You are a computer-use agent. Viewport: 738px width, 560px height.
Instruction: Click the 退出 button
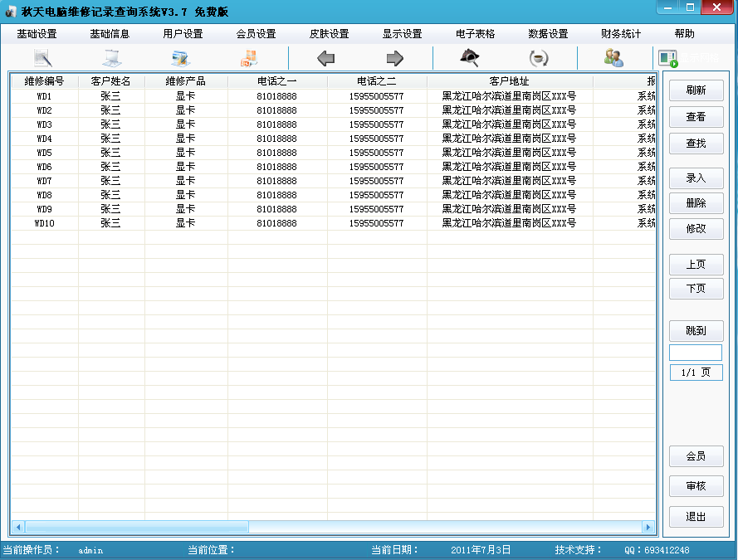[696, 517]
